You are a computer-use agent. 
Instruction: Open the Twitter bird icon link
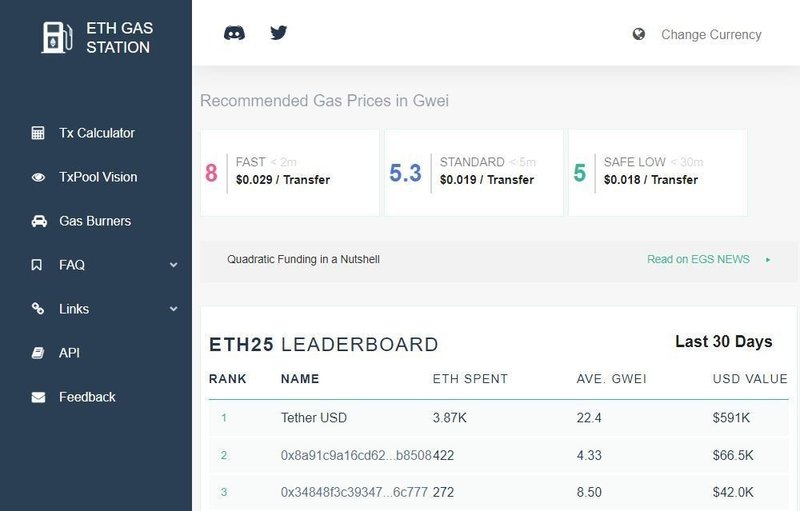(279, 33)
